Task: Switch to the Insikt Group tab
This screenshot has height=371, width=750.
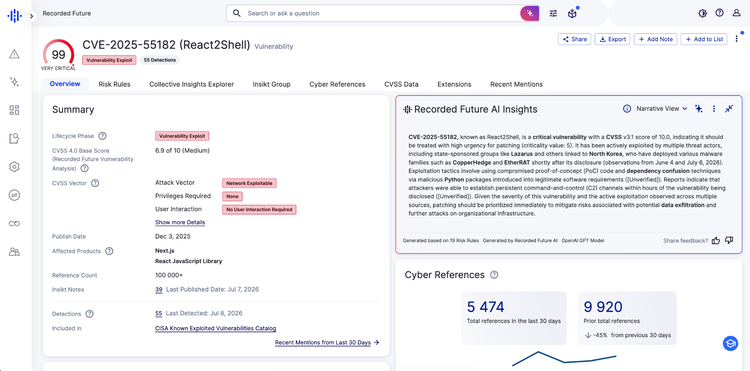Action: coord(271,84)
